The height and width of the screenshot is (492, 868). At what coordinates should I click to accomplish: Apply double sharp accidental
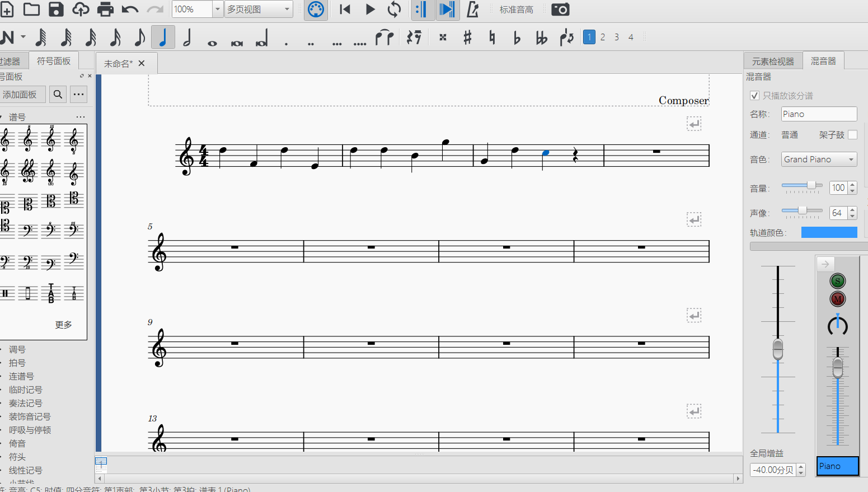pyautogui.click(x=443, y=38)
